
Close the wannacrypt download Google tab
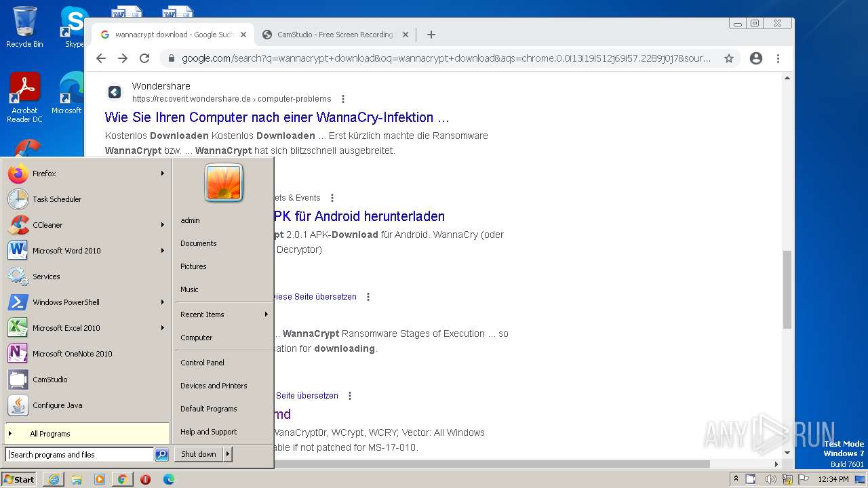[243, 35]
